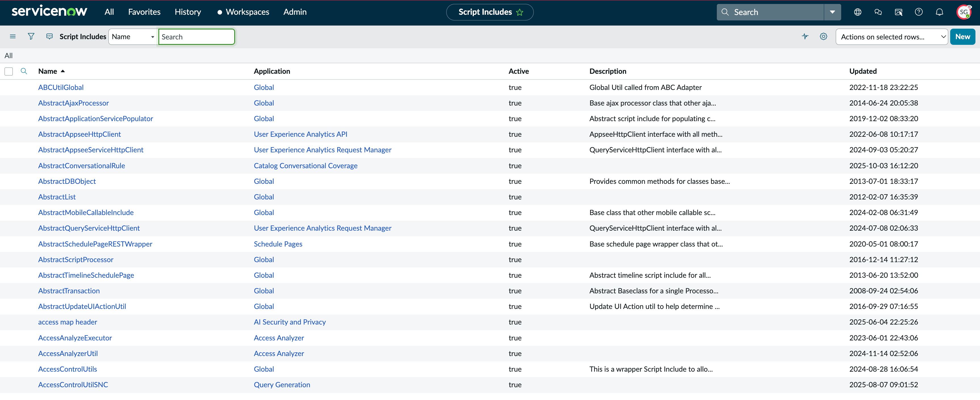Screen dimensions: 980x400
Task: Open the AccessAnalyzeExecutor record
Action: click(75, 338)
